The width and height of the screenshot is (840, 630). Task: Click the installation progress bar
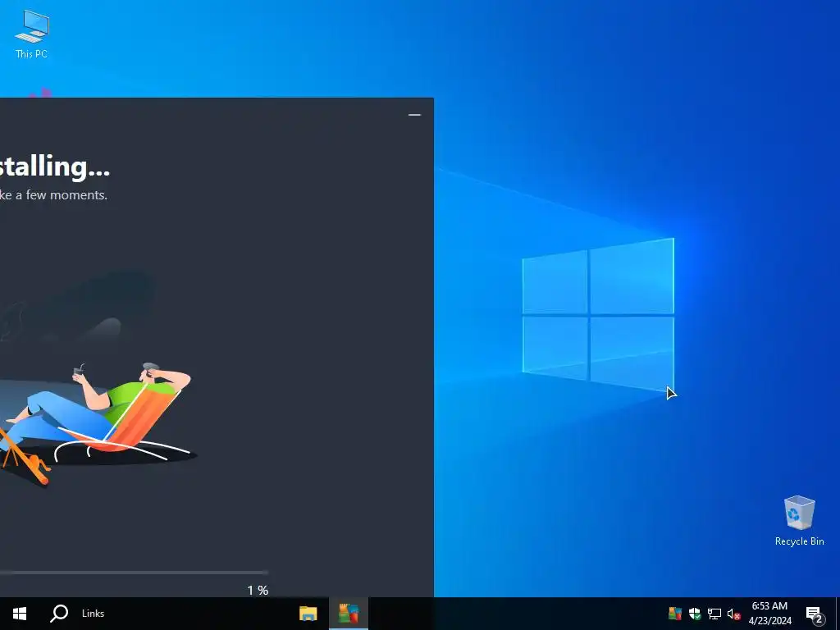pyautogui.click(x=134, y=573)
